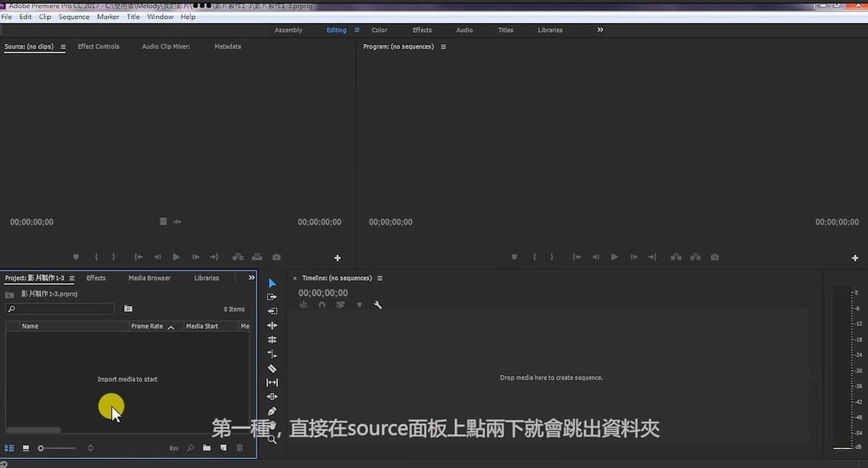
Task: Mark Out in the Program monitor
Action: coord(552,257)
